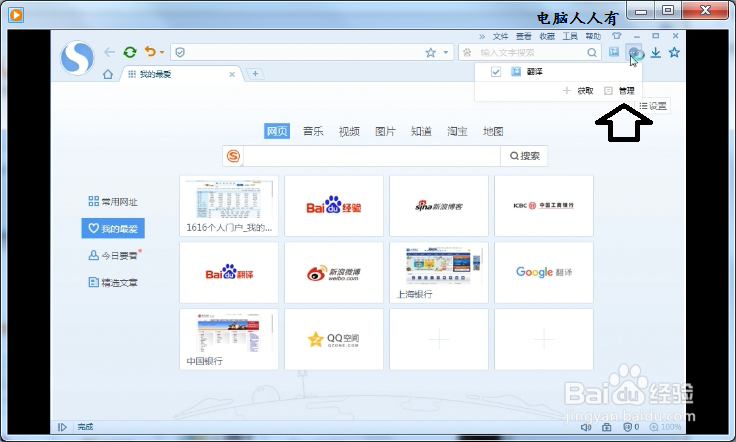Viewport: 736px width, 442px height.
Task: Open 常用网址 in the sidebar
Action: pyautogui.click(x=113, y=202)
